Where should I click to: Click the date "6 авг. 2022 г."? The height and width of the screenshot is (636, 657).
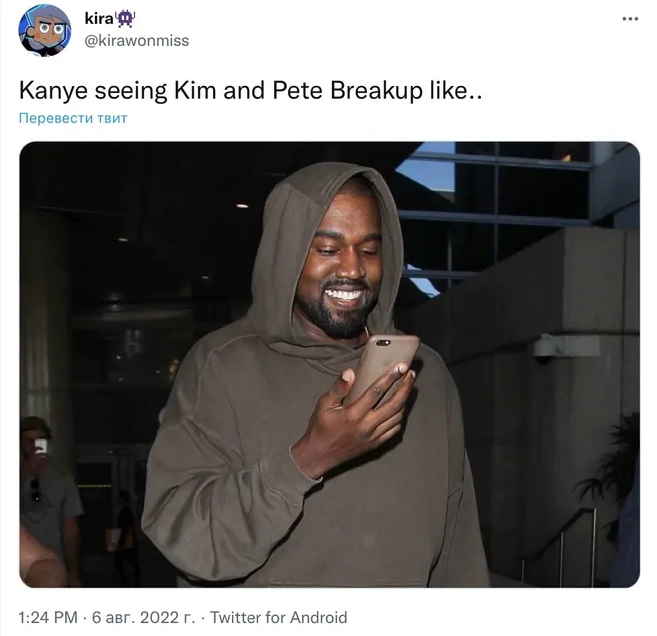(143, 618)
